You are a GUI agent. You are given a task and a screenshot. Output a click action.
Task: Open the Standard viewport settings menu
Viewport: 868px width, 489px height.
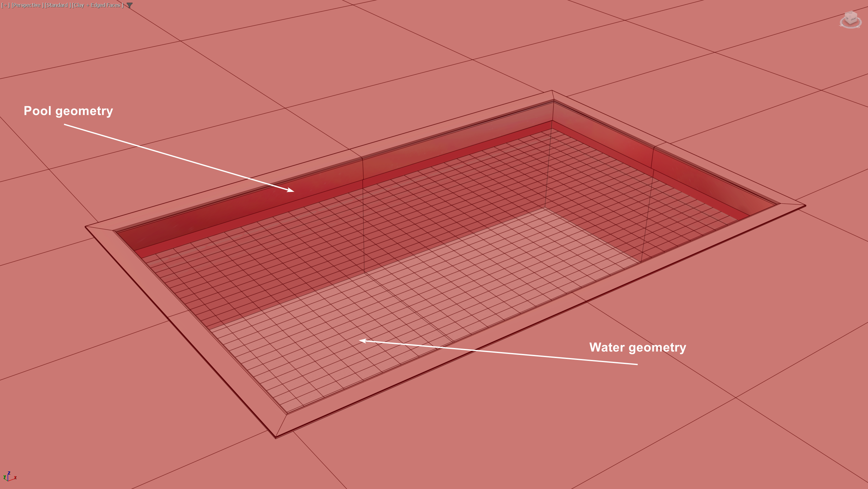point(58,5)
